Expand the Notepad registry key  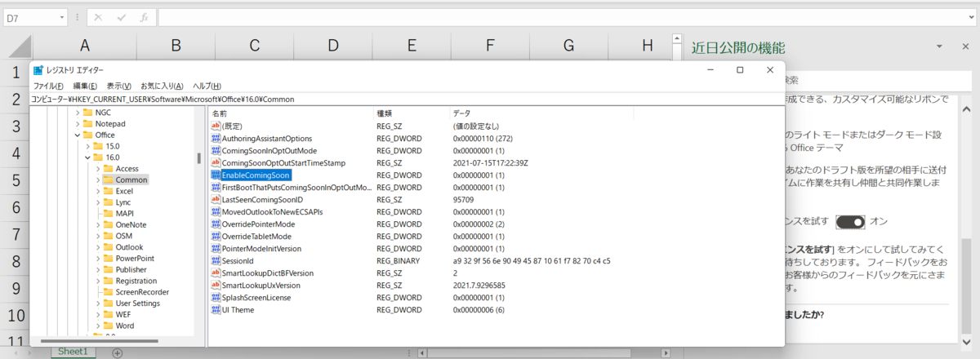pos(78,124)
